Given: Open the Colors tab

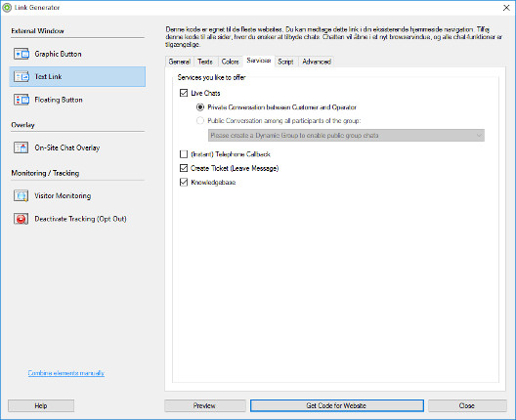Looking at the screenshot, I should pos(230,62).
